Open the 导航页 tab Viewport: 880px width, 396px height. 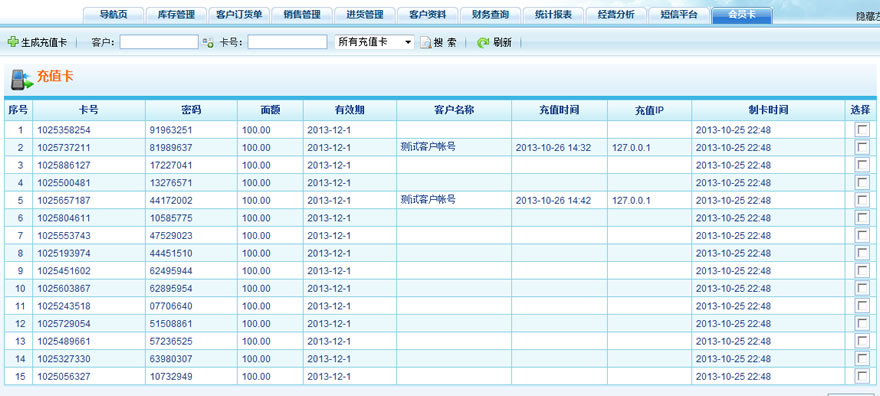[x=113, y=16]
